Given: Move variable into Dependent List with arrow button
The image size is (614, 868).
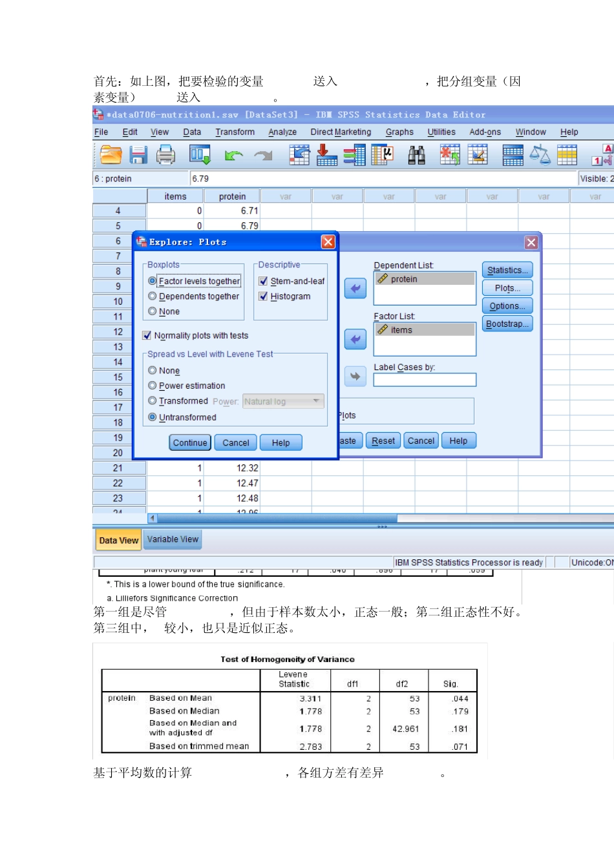Looking at the screenshot, I should (x=355, y=289).
